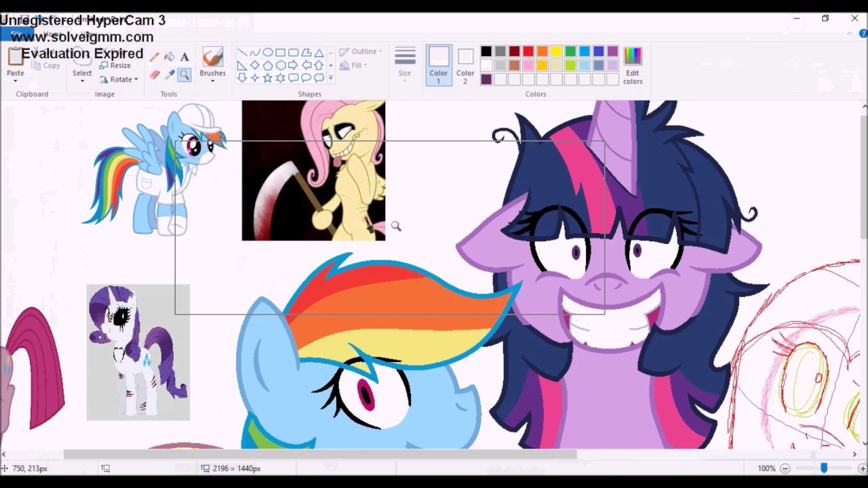Click the horizontal scrollbar thumb
Viewport: 868px width, 488px height.
[x=320, y=454]
